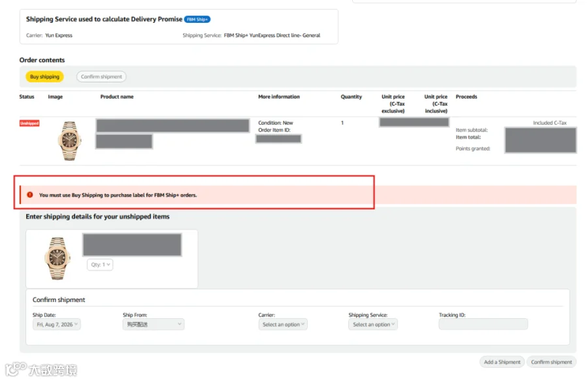The height and width of the screenshot is (381, 588).
Task: Open the Qty: 1 dropdown
Action: tap(100, 265)
